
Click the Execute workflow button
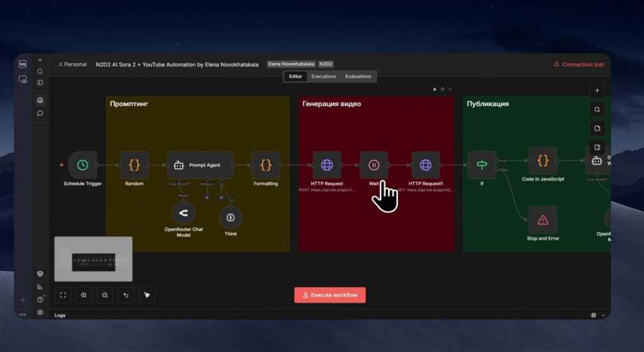[x=330, y=295]
